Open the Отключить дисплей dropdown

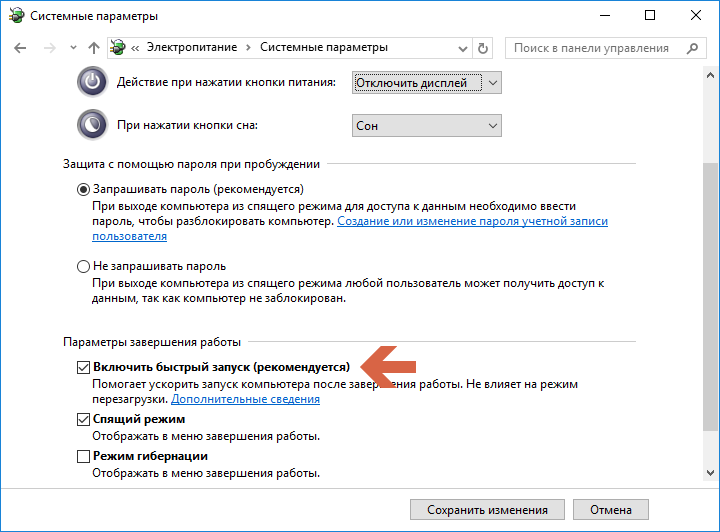(427, 83)
